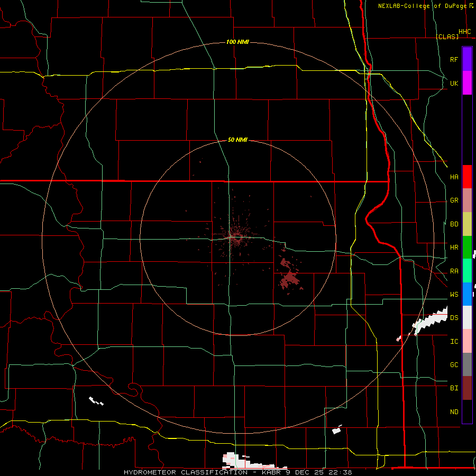Click the "100 NMI" range ring label

[x=237, y=42]
